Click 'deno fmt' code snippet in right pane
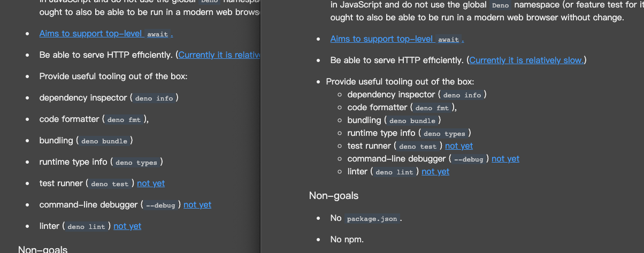Screen dimensions: 644x253 click(x=432, y=108)
